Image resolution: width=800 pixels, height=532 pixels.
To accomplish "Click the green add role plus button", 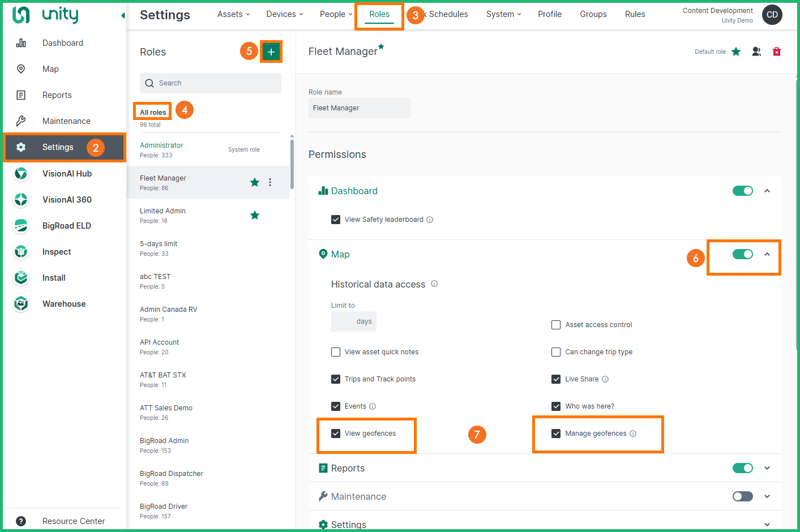I will pyautogui.click(x=271, y=52).
